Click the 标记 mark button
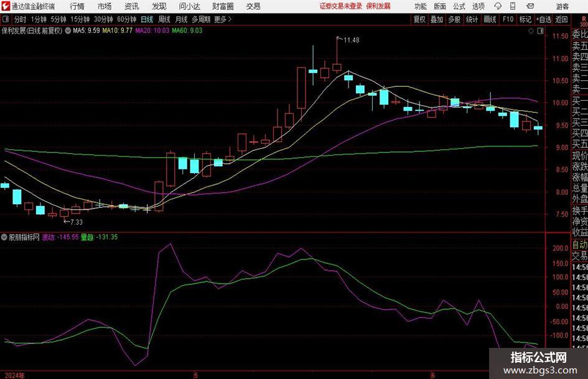588x379 pixels. pos(525,19)
